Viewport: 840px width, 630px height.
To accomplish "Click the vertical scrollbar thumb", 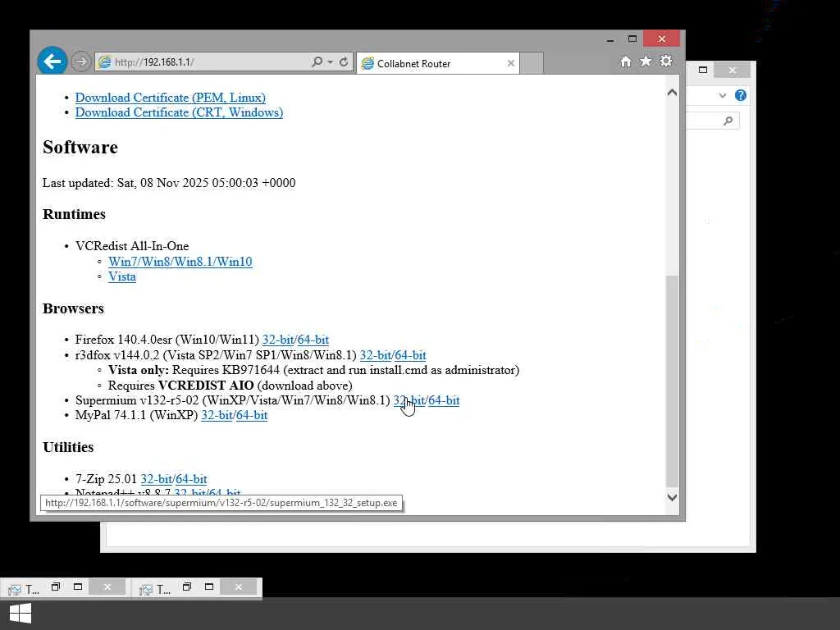I will pos(672,381).
